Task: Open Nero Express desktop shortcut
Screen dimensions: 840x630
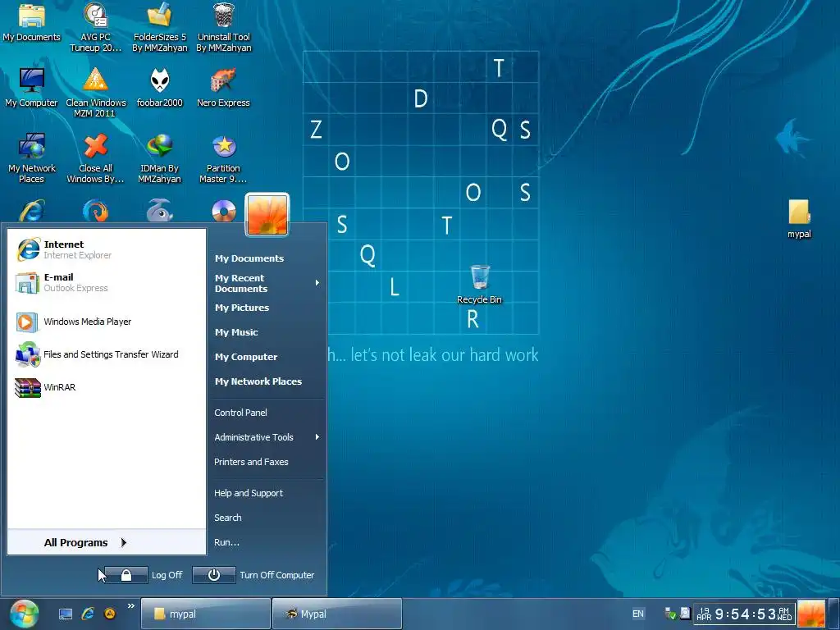Action: [x=223, y=87]
